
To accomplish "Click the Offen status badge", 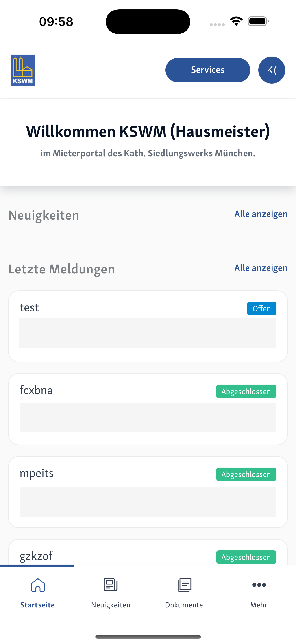I will (x=261, y=309).
